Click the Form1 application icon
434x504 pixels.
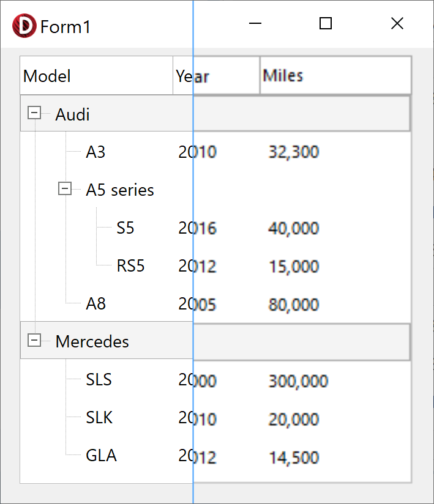click(24, 26)
